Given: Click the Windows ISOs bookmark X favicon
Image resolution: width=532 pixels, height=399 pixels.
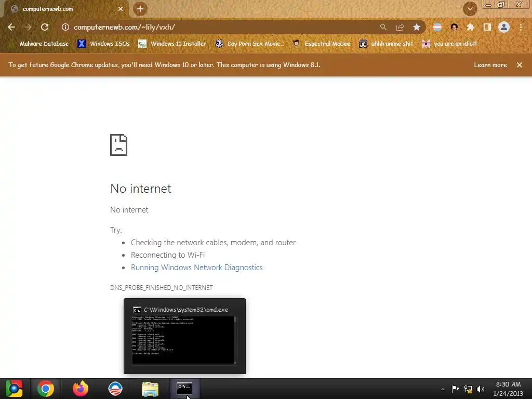Looking at the screenshot, I should (x=82, y=44).
